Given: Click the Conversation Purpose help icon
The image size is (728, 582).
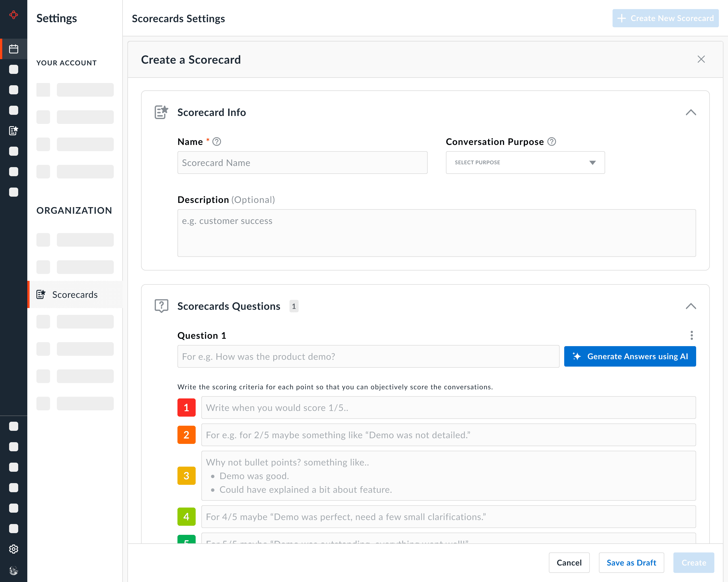Looking at the screenshot, I should 551,142.
